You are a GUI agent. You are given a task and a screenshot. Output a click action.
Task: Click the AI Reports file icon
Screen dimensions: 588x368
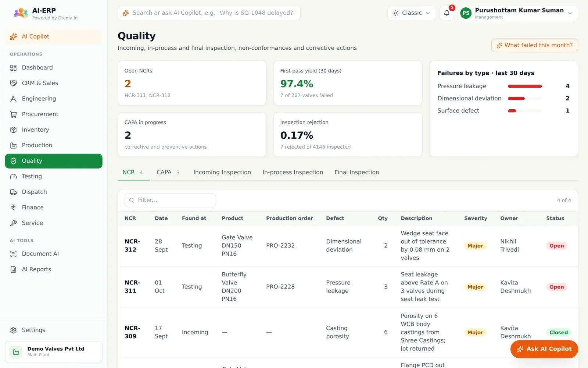(14, 269)
